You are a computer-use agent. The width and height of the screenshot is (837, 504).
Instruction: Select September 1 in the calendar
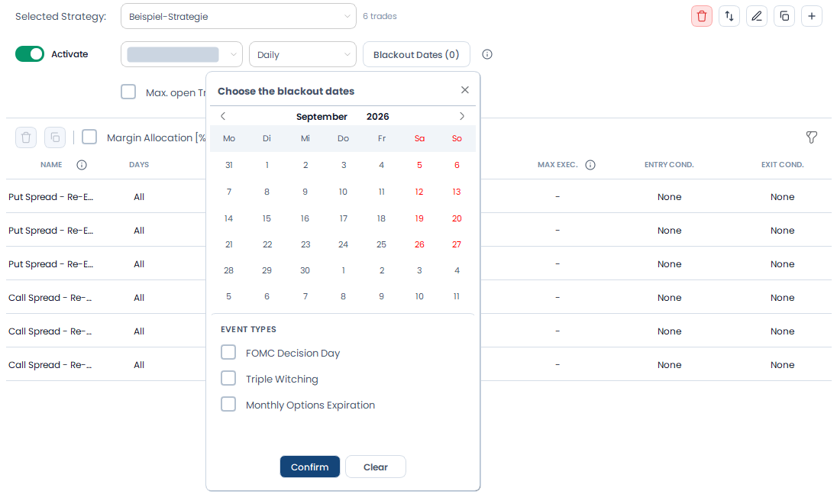tap(267, 165)
